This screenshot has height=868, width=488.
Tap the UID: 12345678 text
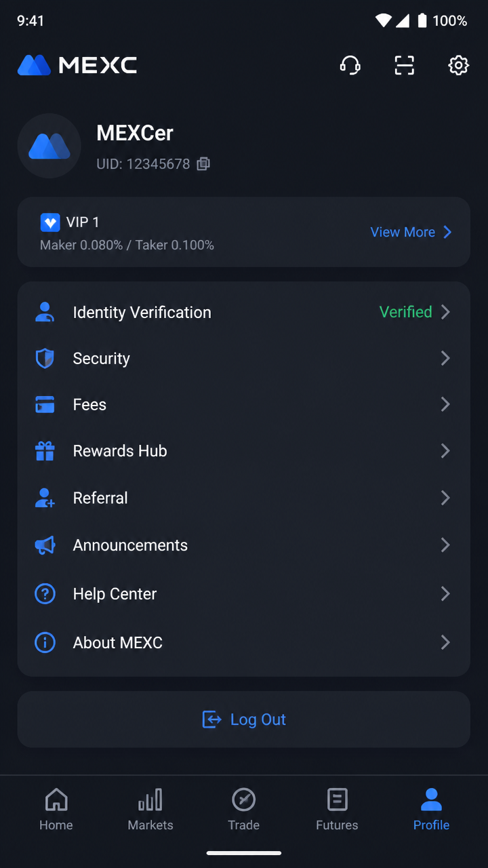pyautogui.click(x=143, y=164)
